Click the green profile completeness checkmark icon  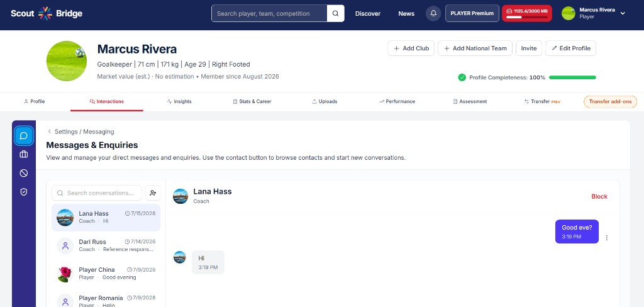point(462,77)
